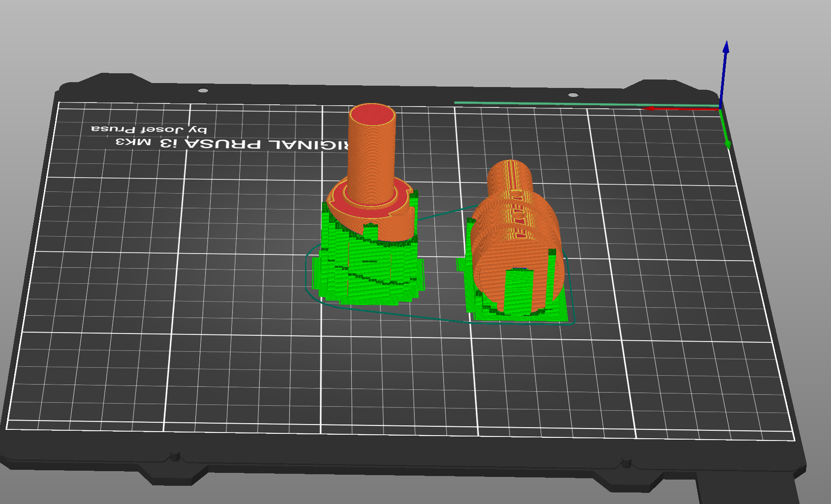The width and height of the screenshot is (831, 504).
Task: Click the red X-axis arrow
Action: point(680,109)
